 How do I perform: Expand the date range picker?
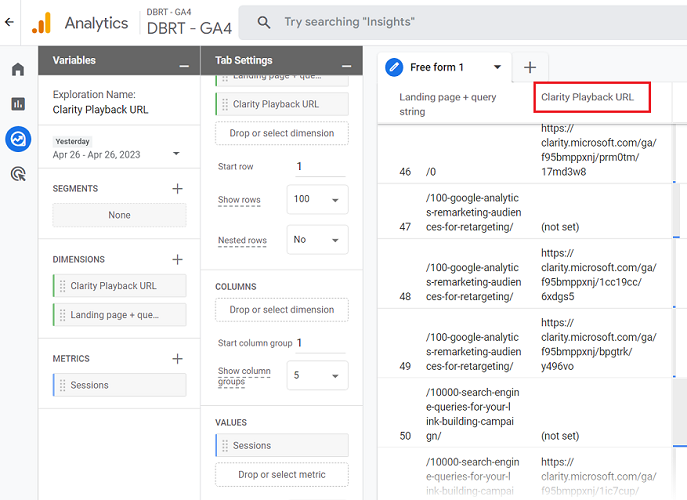point(176,154)
